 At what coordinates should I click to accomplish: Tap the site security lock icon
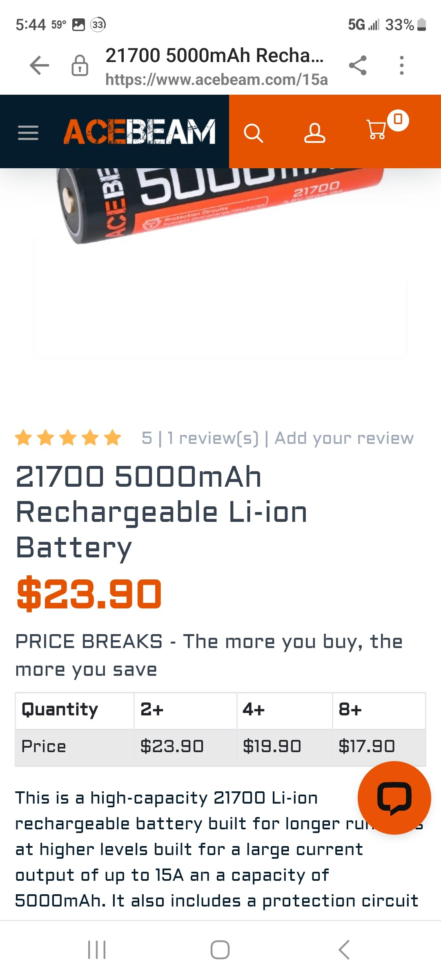click(80, 65)
